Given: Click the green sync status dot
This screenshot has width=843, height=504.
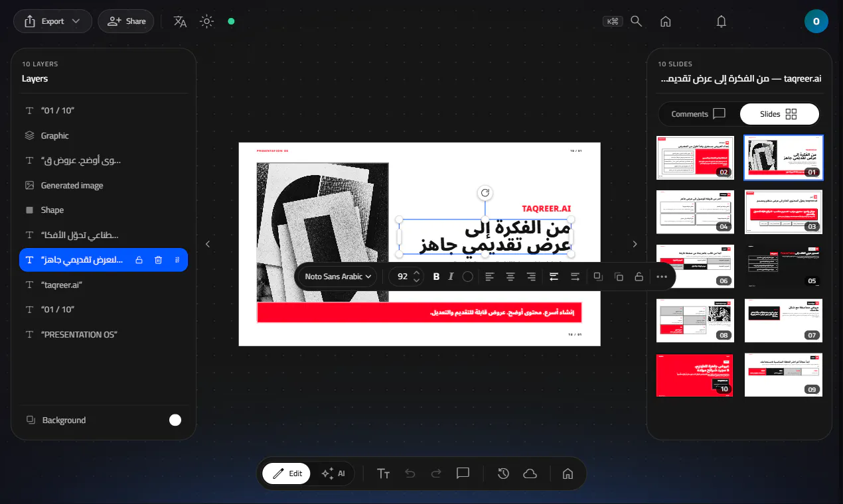Looking at the screenshot, I should 231,21.
